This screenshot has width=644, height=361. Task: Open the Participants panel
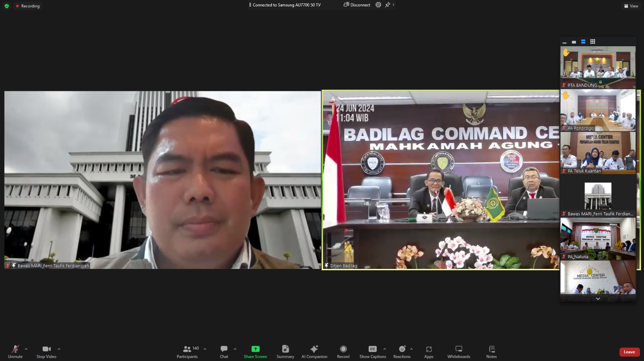pos(187,351)
